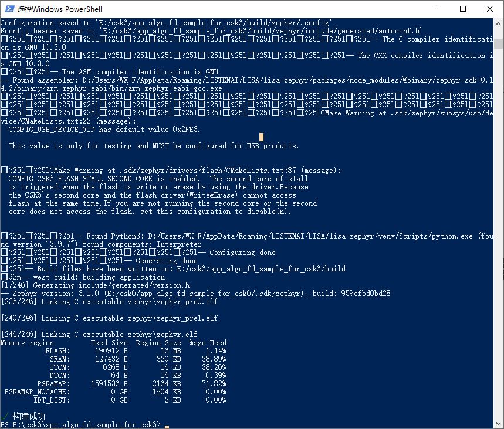
Task: Click the 'Configuration saved to' line
Action: coord(166,23)
